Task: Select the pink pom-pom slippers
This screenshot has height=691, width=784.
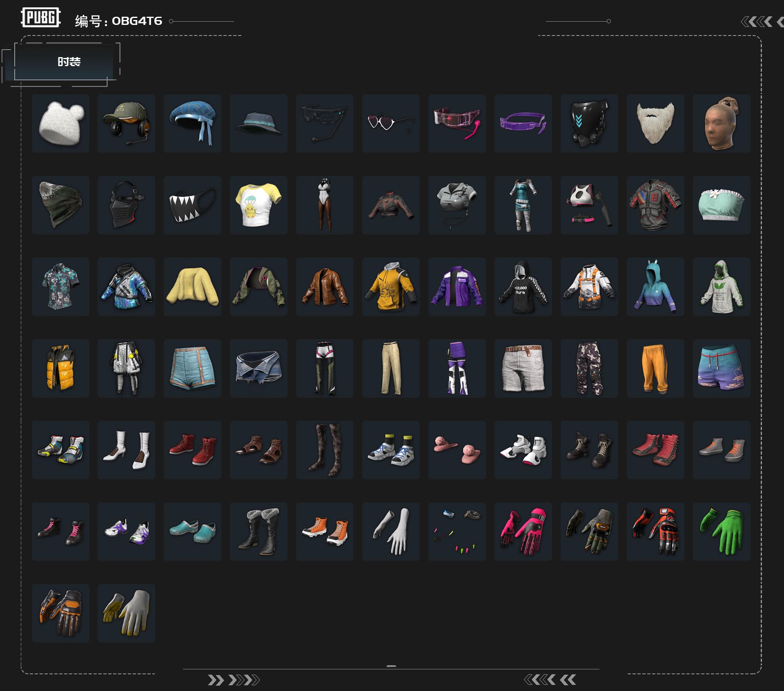Action: point(457,450)
